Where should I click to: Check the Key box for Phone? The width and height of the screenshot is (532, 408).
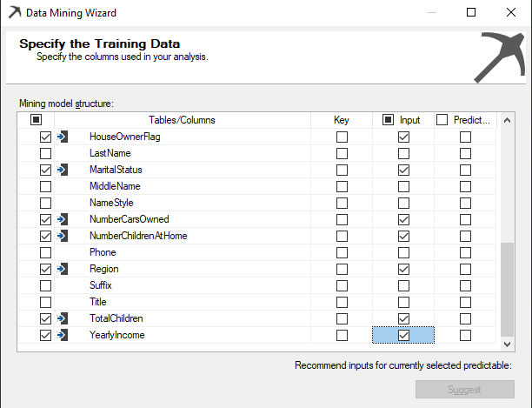[342, 252]
